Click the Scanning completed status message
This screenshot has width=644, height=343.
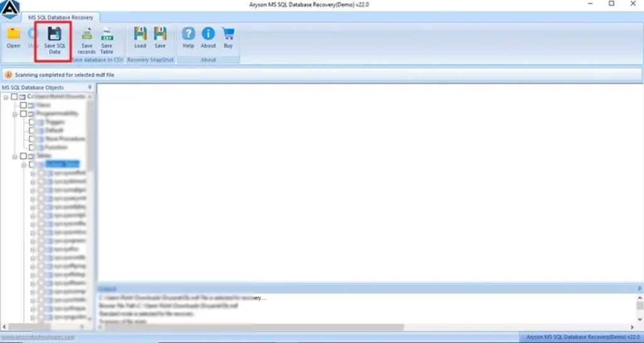click(x=65, y=75)
